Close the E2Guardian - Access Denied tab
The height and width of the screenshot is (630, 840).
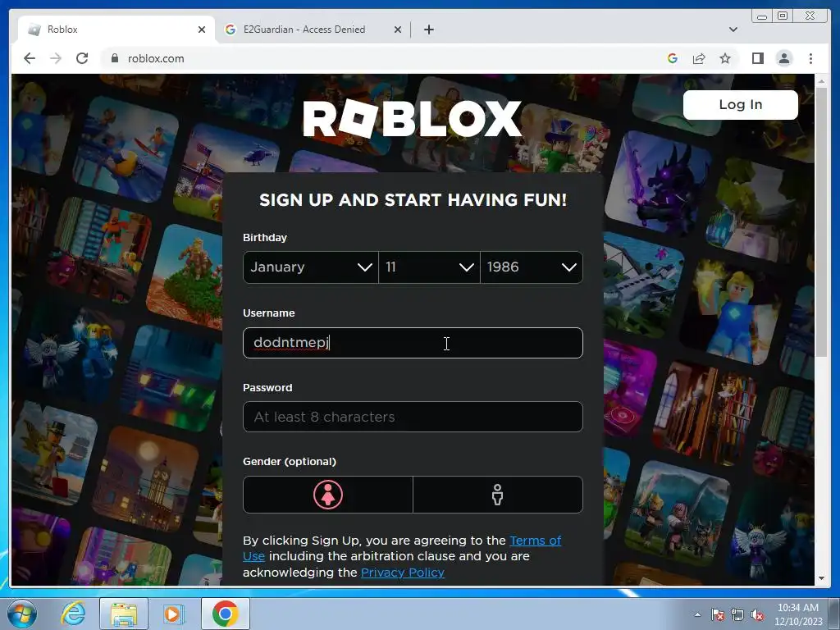coord(398,30)
